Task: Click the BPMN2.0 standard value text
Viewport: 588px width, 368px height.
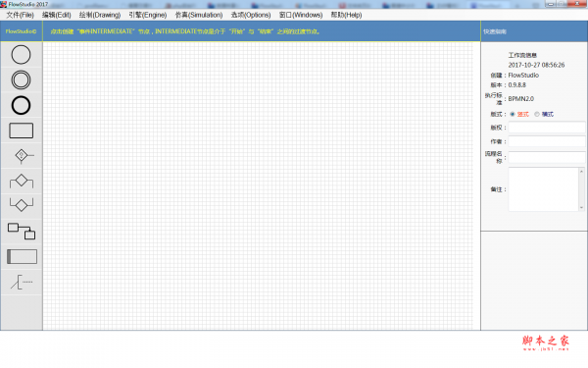Action: tap(521, 99)
